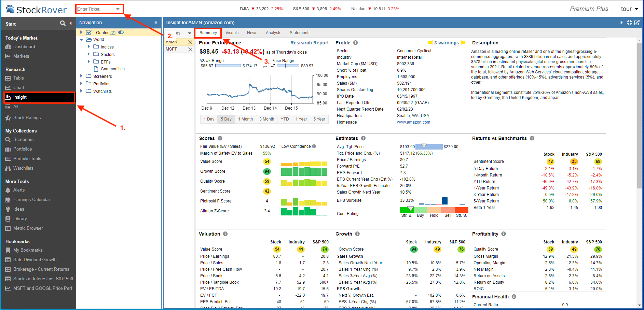Pop out the Insight panel to new window
The image size is (644, 310).
tap(637, 23)
